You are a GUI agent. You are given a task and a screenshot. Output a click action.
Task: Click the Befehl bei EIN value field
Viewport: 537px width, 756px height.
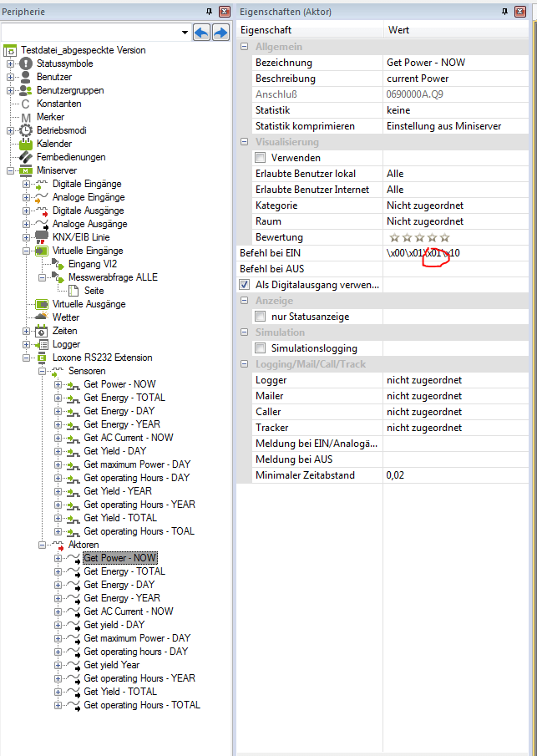[x=455, y=253]
